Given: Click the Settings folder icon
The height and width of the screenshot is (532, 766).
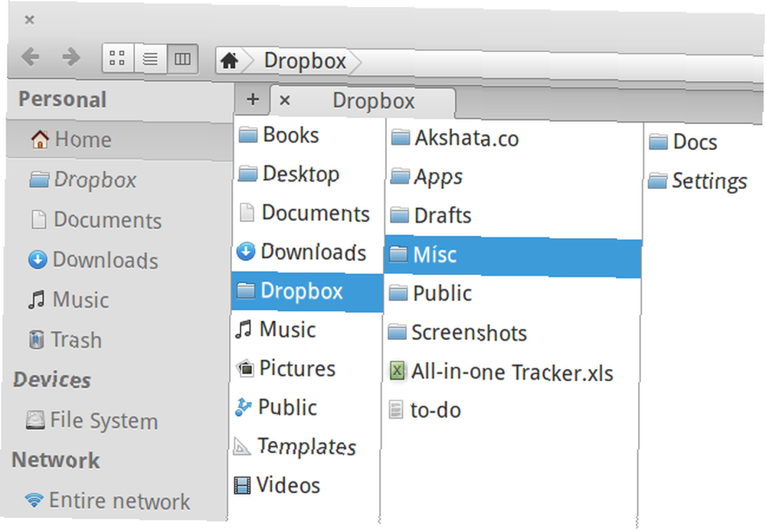Looking at the screenshot, I should pos(657,181).
